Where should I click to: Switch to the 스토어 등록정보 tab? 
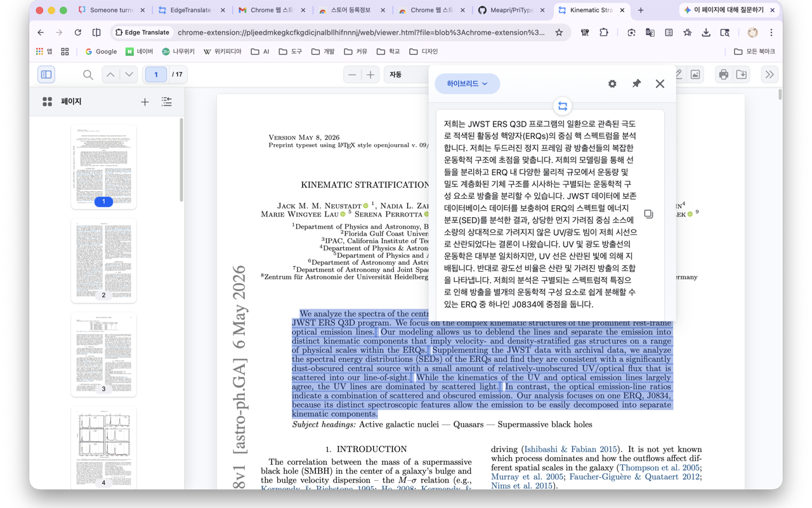(352, 10)
